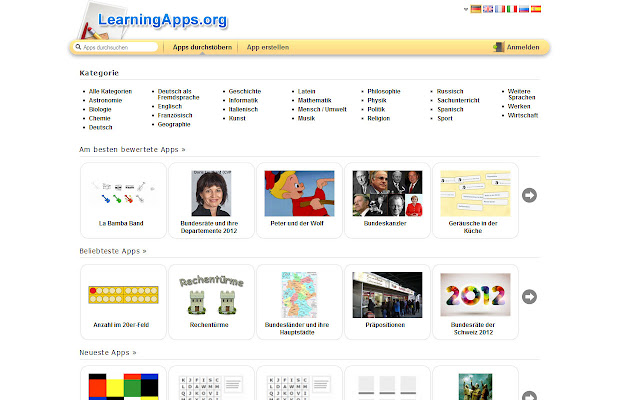Screen dimensions: 640x400
Task: Select category 'Werken'
Action: point(519,107)
